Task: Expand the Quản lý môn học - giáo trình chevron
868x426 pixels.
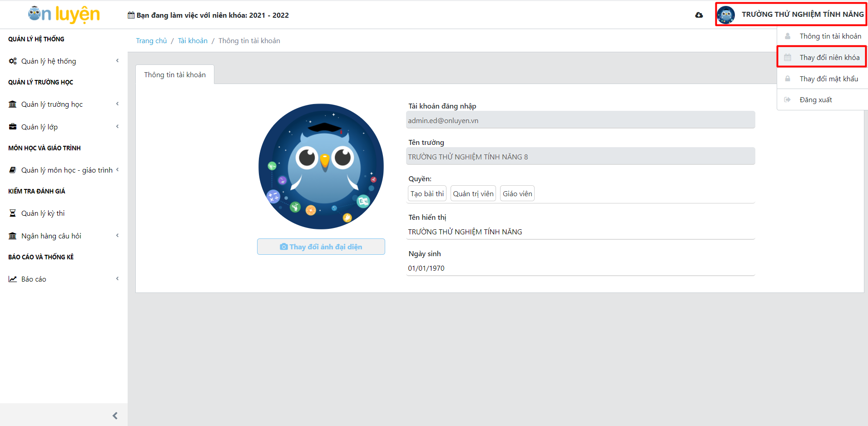Action: click(x=117, y=169)
